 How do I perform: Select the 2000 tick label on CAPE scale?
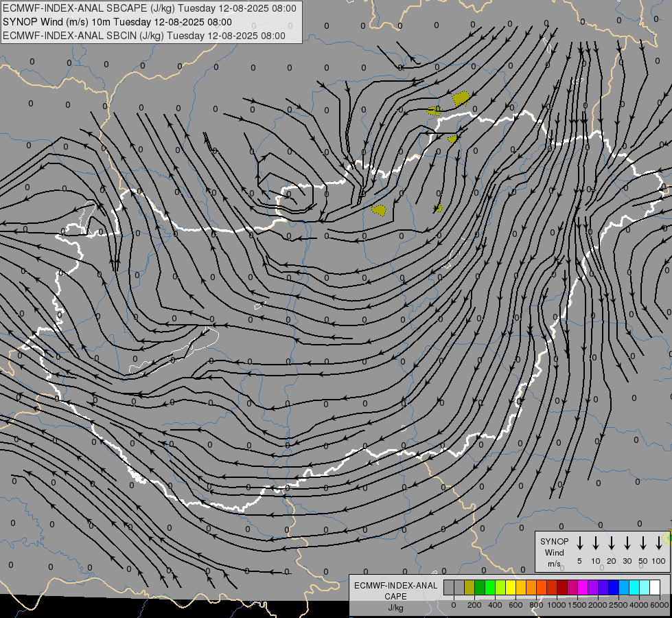click(x=597, y=605)
